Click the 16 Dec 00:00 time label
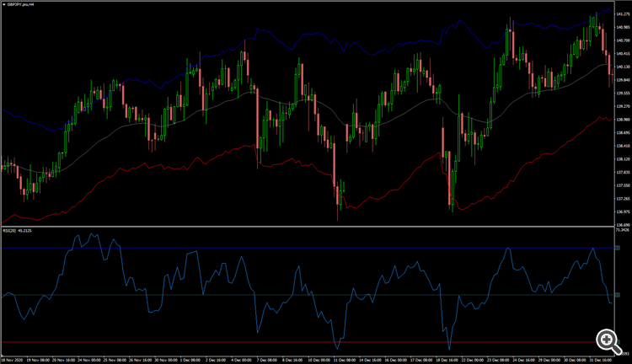 tap(396, 360)
